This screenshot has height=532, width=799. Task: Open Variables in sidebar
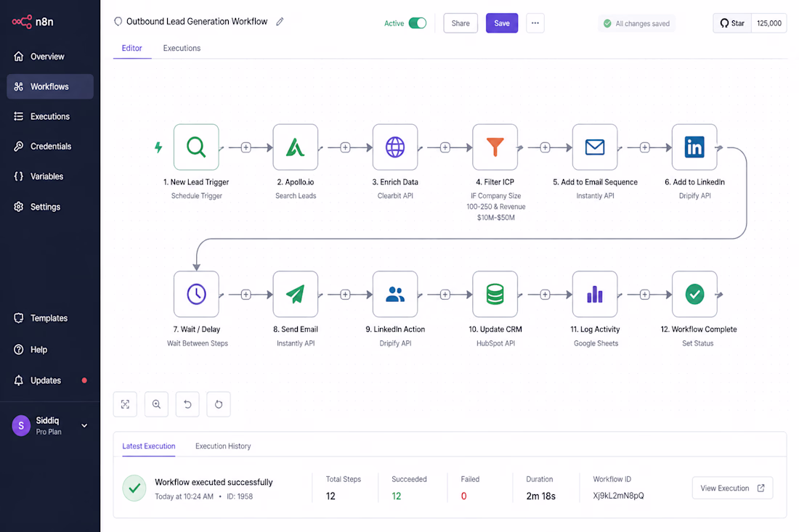(50, 176)
